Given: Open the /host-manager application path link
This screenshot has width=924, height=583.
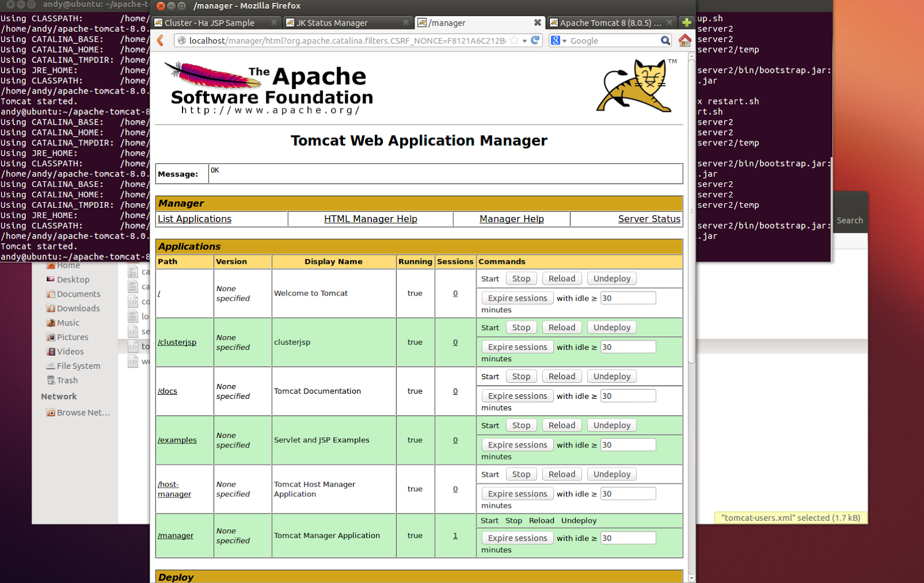Looking at the screenshot, I should click(174, 489).
